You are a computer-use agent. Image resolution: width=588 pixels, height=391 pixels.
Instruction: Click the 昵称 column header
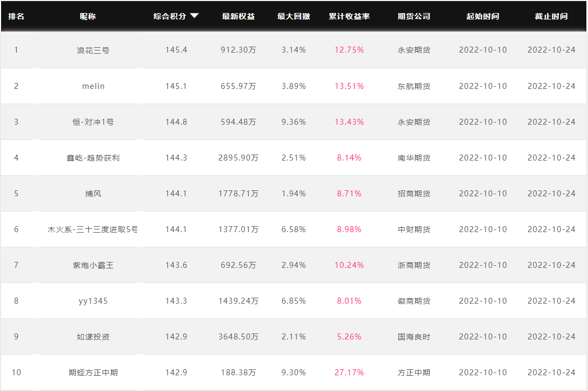tap(88, 16)
